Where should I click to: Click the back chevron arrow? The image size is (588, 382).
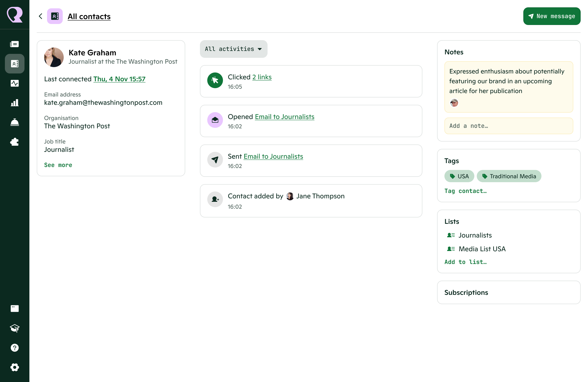coord(41,16)
